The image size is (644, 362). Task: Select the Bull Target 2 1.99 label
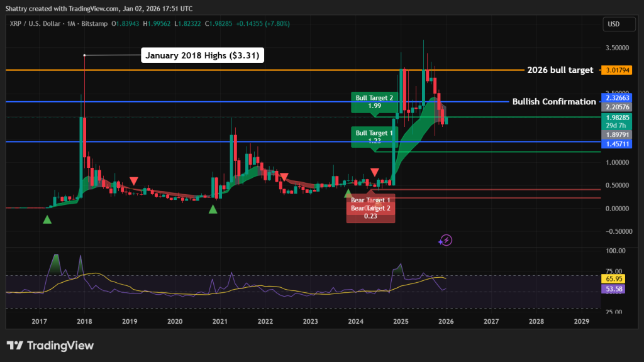374,102
